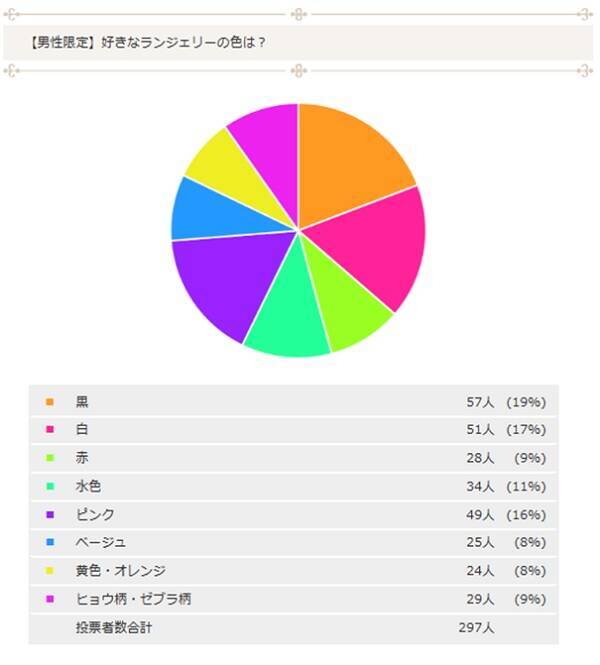Select the lime green pie slice
Screen dimensions: 600x665
352,310
